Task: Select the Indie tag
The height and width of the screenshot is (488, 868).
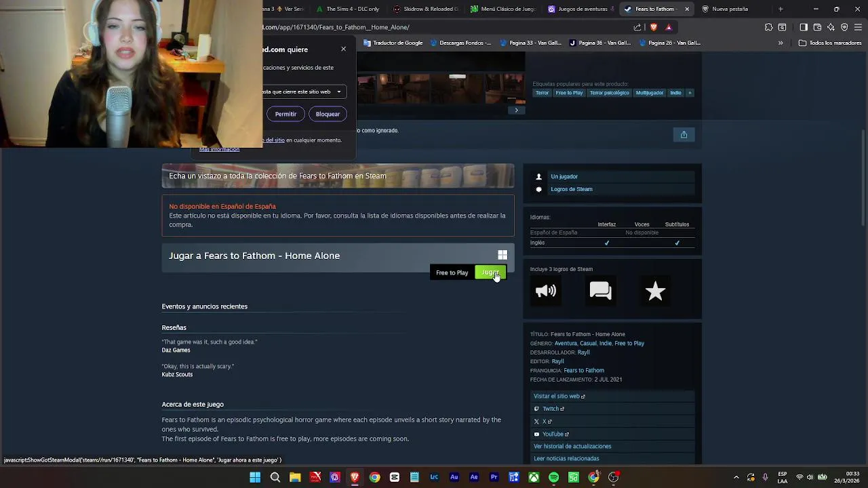Action: (675, 93)
